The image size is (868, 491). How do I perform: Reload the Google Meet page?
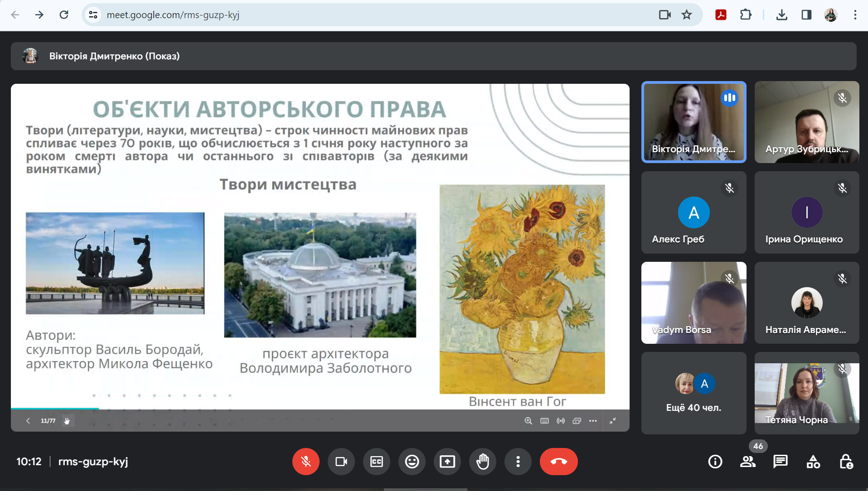click(64, 14)
